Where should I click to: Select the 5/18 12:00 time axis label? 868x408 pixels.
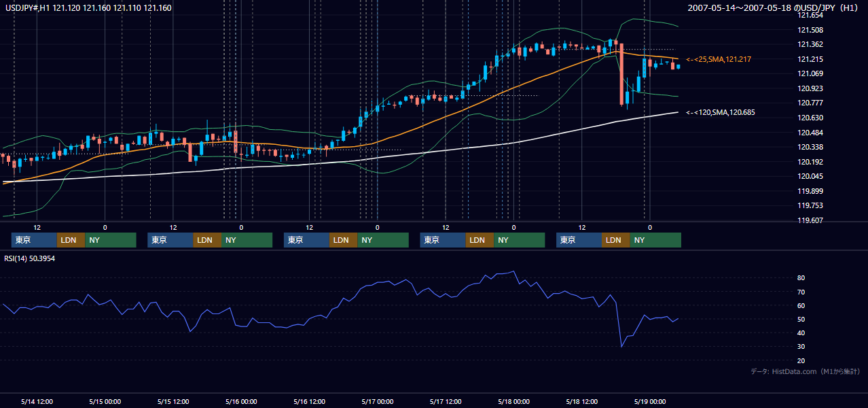click(x=582, y=401)
